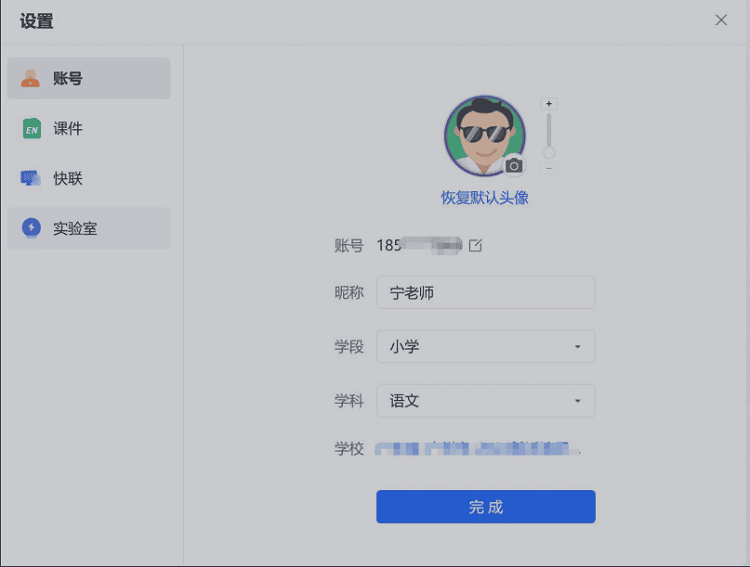
Task: Expand the 学科 dropdown showing 语文
Action: (x=485, y=400)
